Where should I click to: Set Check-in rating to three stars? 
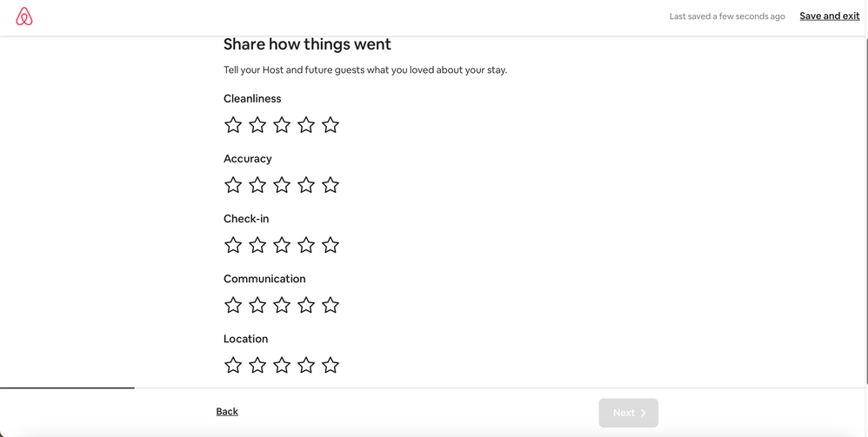click(282, 245)
